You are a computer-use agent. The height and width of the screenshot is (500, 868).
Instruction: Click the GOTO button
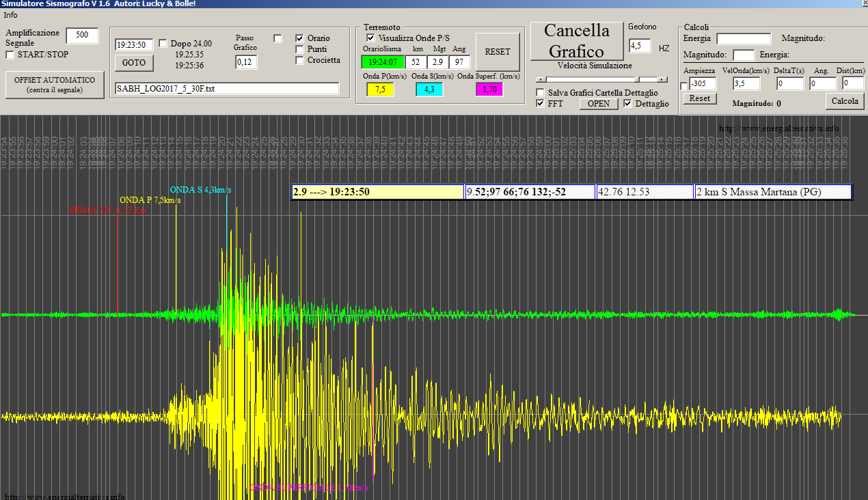point(134,63)
